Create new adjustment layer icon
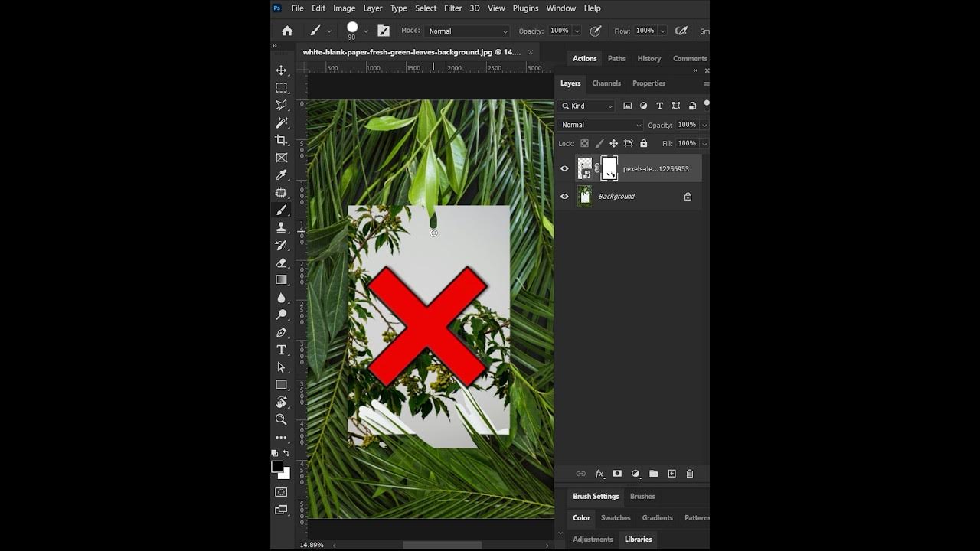Screen dimensions: 980x551 (635, 474)
